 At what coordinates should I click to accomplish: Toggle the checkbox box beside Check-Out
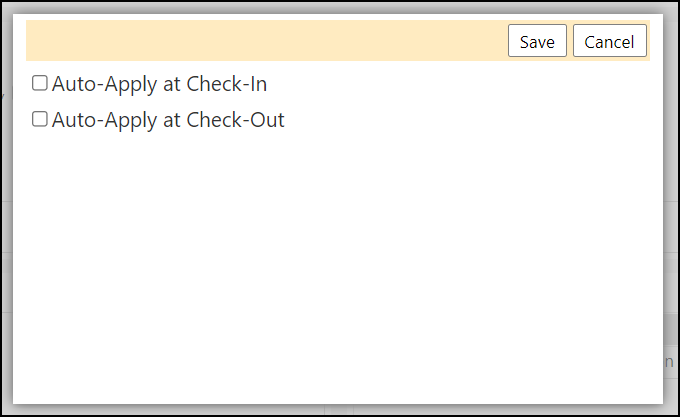[40, 119]
